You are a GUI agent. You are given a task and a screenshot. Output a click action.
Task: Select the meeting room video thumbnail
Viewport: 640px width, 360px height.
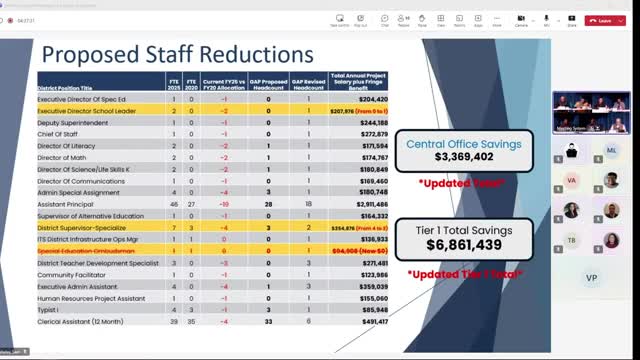tap(591, 113)
